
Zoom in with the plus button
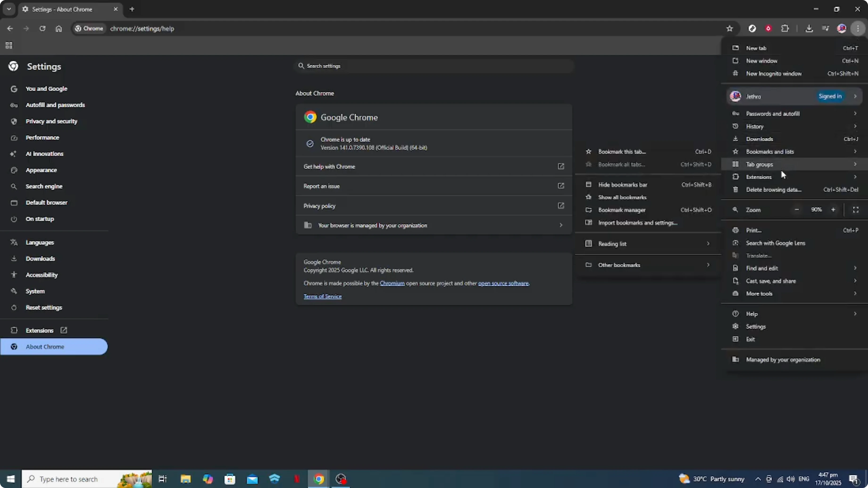(x=833, y=210)
